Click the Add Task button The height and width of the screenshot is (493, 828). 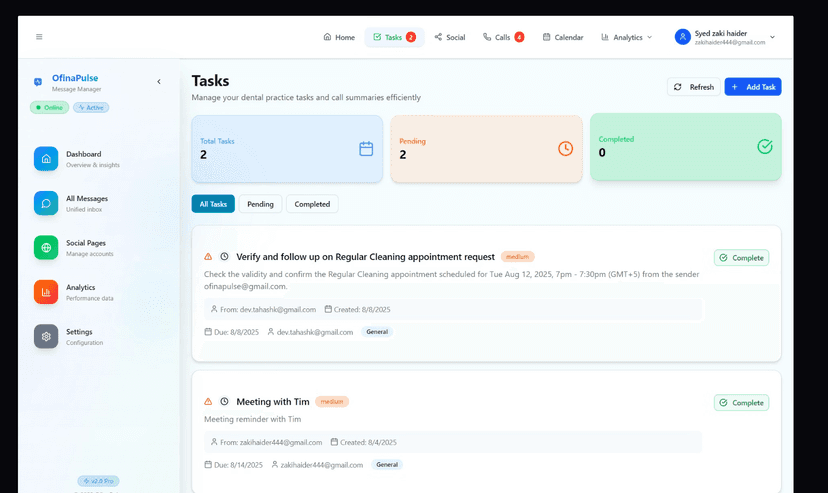click(753, 87)
